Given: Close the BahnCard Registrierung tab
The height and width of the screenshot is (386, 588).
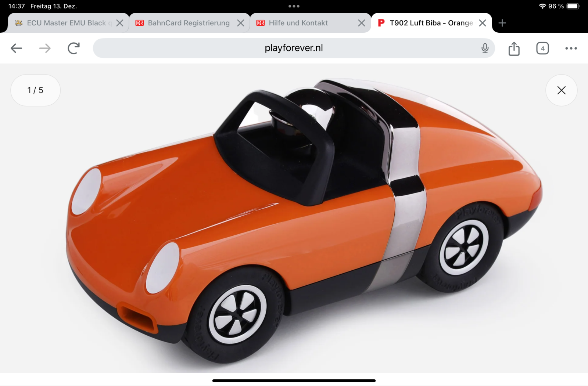Looking at the screenshot, I should [x=241, y=23].
